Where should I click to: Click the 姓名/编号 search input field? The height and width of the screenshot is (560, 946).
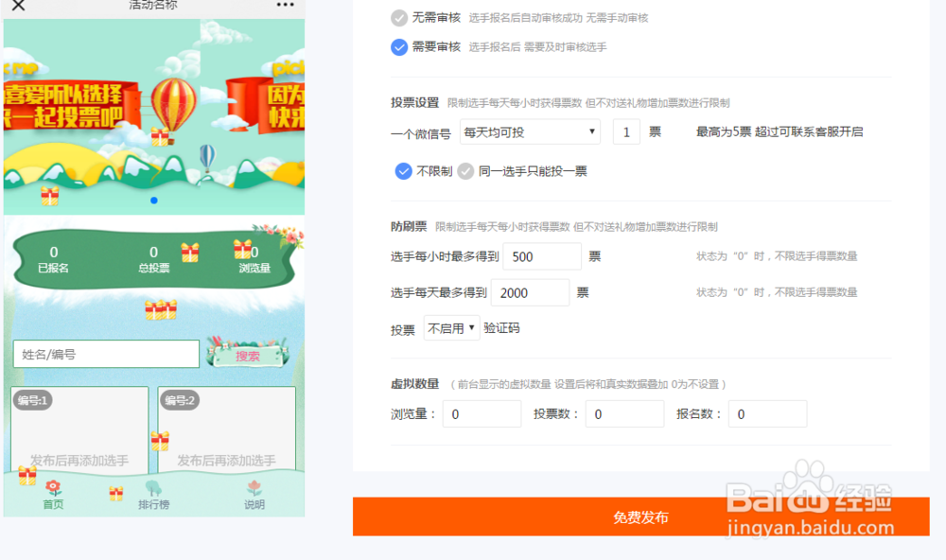pos(104,353)
